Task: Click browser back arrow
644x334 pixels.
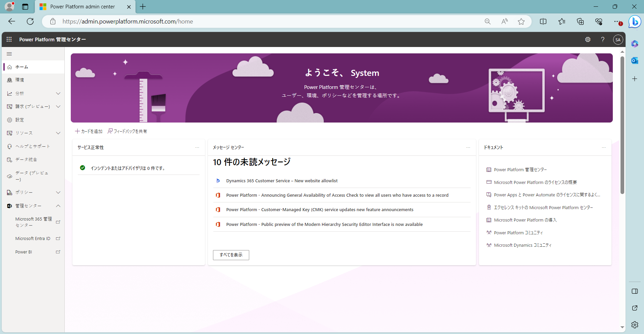Action: [x=12, y=21]
